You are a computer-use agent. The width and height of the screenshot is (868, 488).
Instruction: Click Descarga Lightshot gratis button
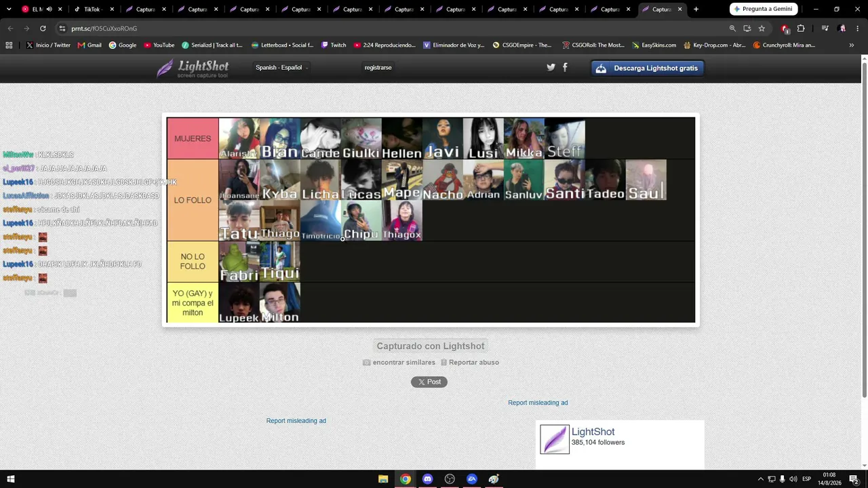point(648,68)
